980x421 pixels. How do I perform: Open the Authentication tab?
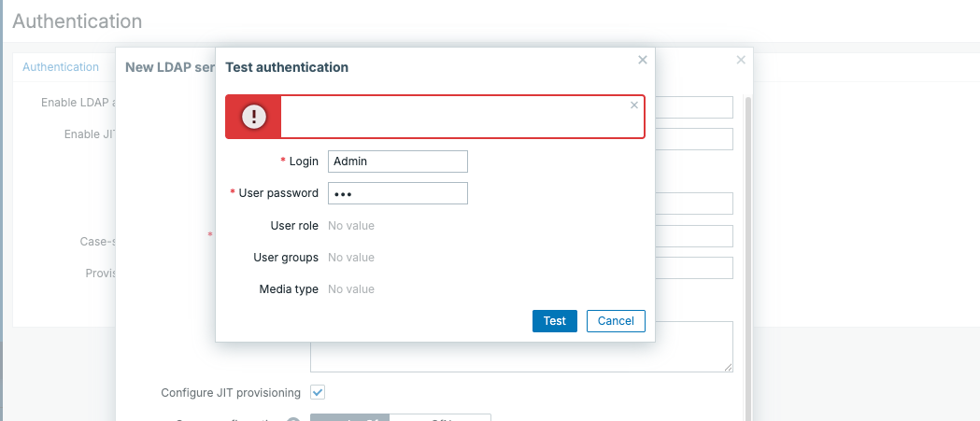pyautogui.click(x=61, y=67)
